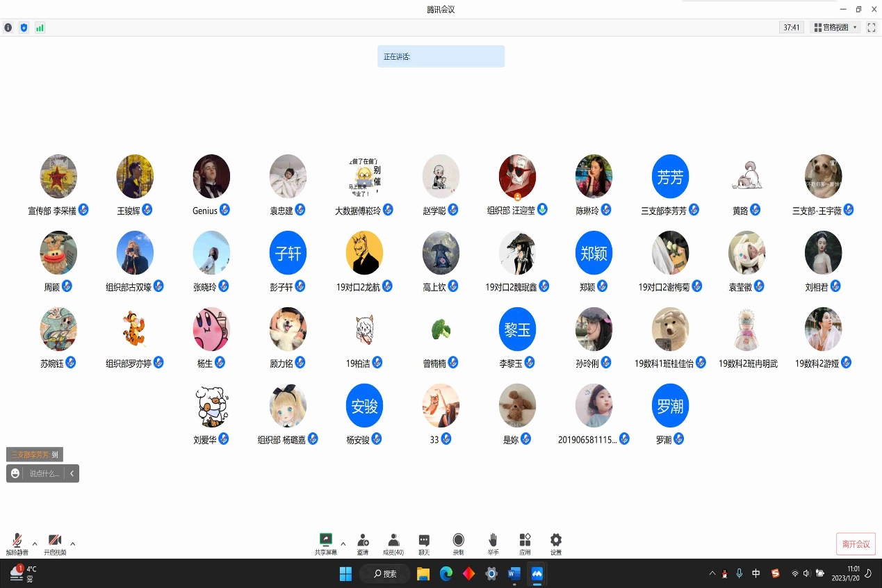The width and height of the screenshot is (882, 588).
Task: Expand audio options arrow beside 解除静音
Action: [35, 544]
